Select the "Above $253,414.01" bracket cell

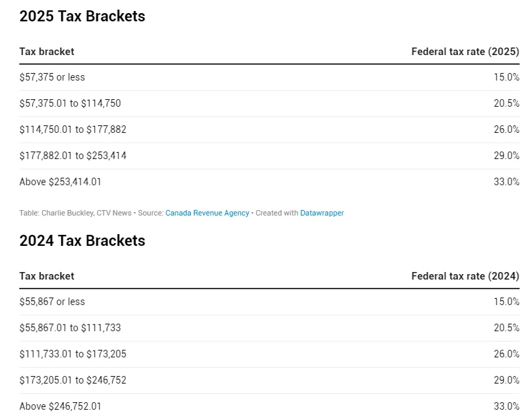61,182
